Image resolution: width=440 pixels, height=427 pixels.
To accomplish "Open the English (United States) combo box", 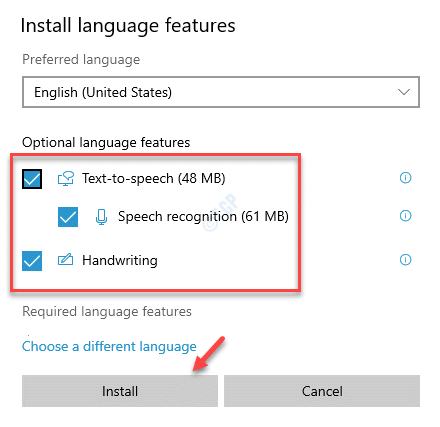I will pyautogui.click(x=221, y=92).
